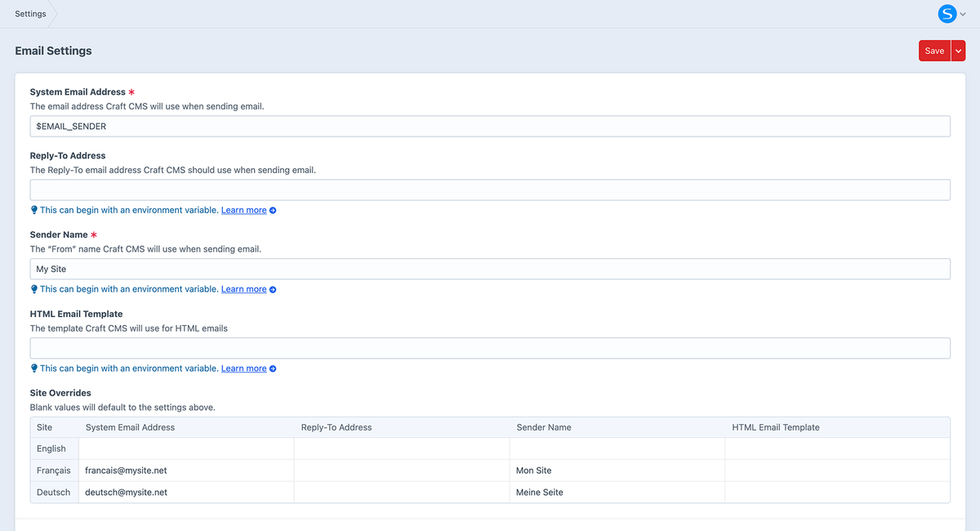Image resolution: width=980 pixels, height=531 pixels.
Task: Edit the deutsch@mysite.net cell
Action: [186, 493]
